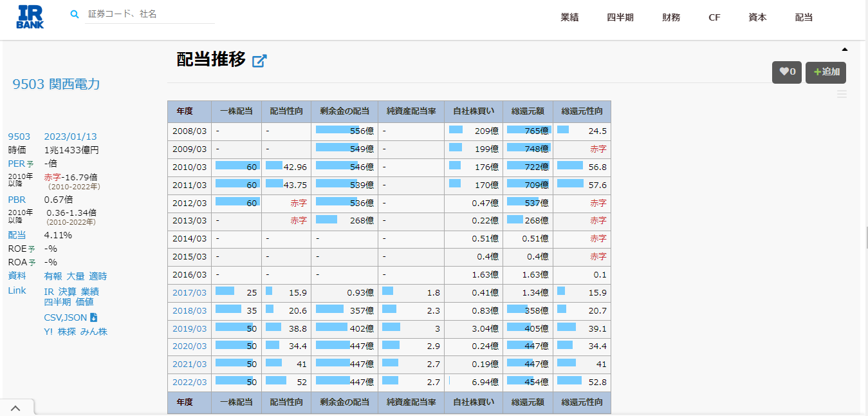868x416 pixels.
Task: Collapse section with small up triangle
Action: (x=845, y=49)
